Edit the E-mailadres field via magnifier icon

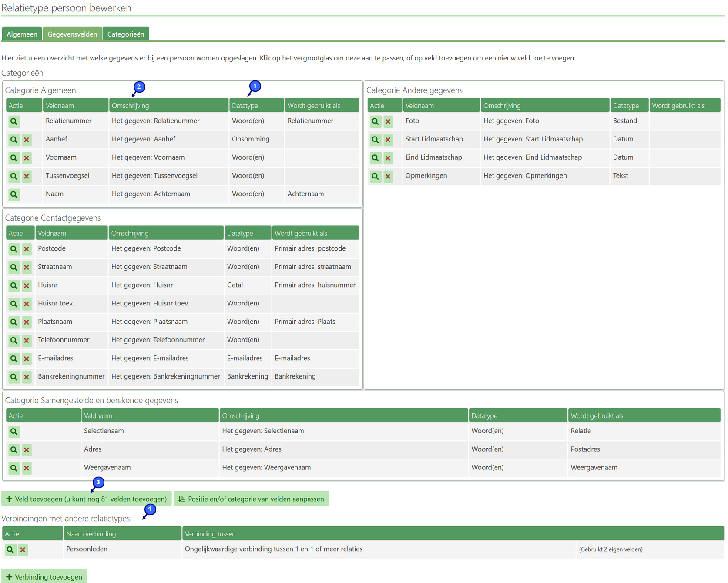14,359
